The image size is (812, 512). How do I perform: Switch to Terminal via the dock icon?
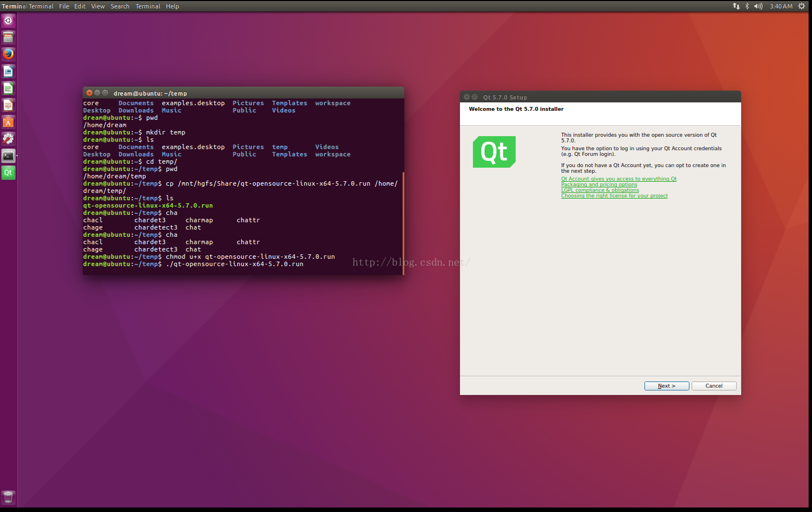click(8, 156)
